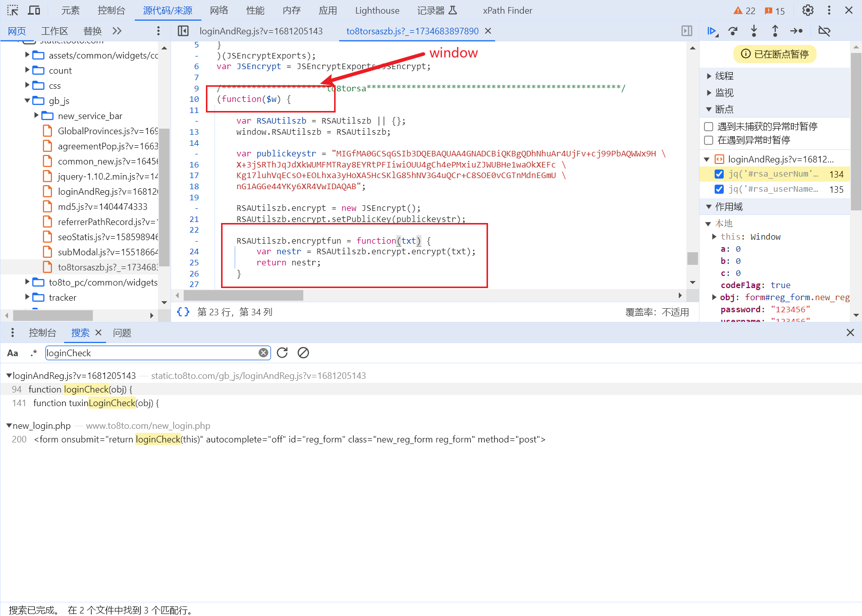The width and height of the screenshot is (862, 616).
Task: Expand the tracker folder
Action: (x=27, y=297)
